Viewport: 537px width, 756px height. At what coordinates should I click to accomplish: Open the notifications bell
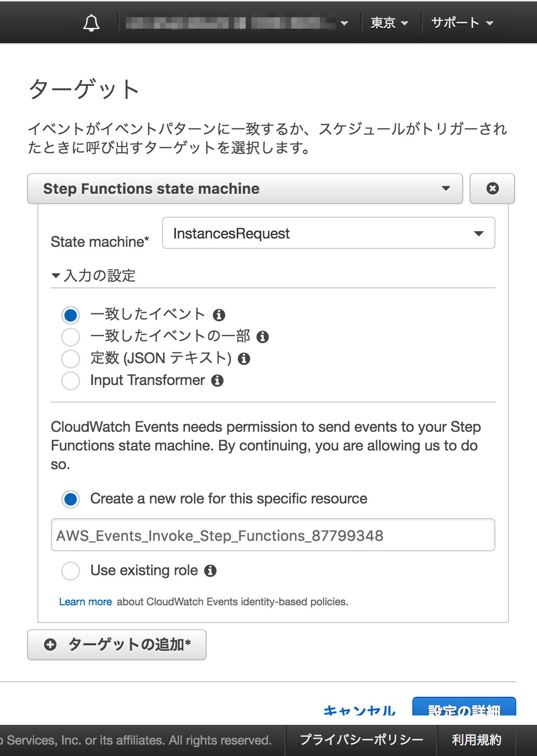[91, 22]
